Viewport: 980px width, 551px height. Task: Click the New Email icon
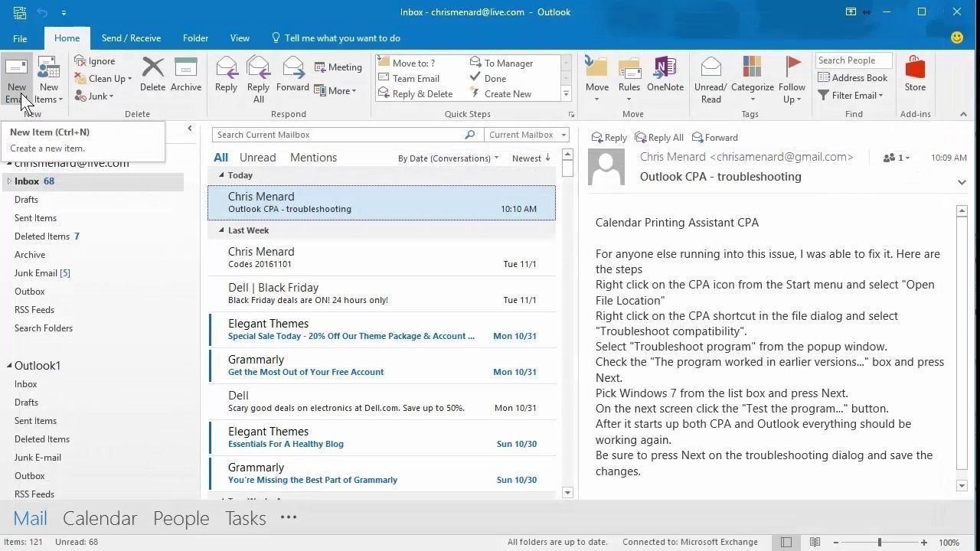pyautogui.click(x=17, y=67)
